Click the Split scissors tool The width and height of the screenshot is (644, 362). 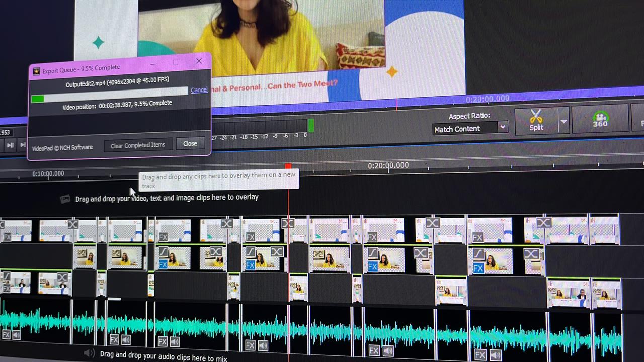coord(536,120)
